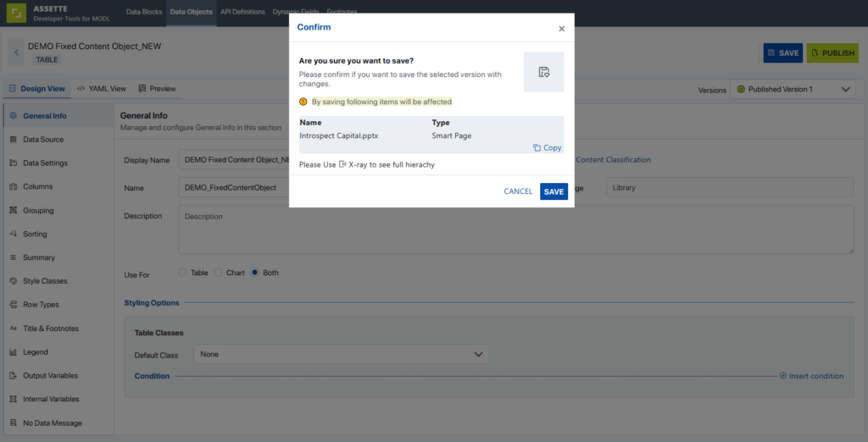Open the Versions dropdown
This screenshot has height=442, width=868.
[793, 89]
